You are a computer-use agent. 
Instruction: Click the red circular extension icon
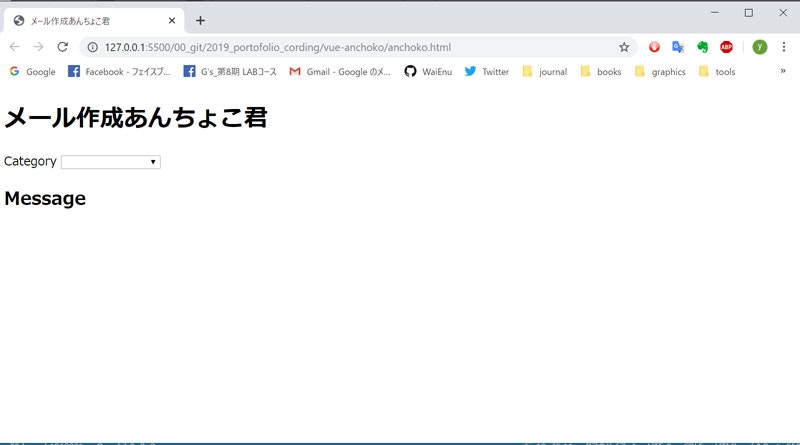(654, 47)
